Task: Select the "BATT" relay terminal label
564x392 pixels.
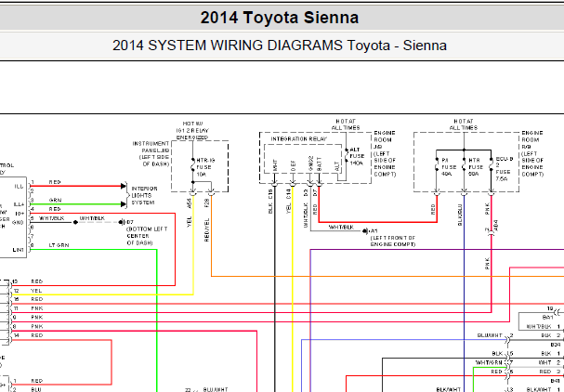Action: 320,164
